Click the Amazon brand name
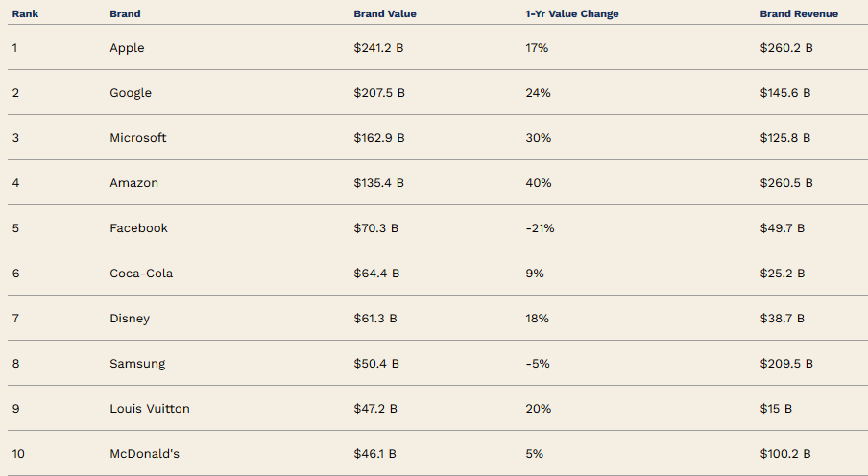868x476 pixels. point(134,183)
